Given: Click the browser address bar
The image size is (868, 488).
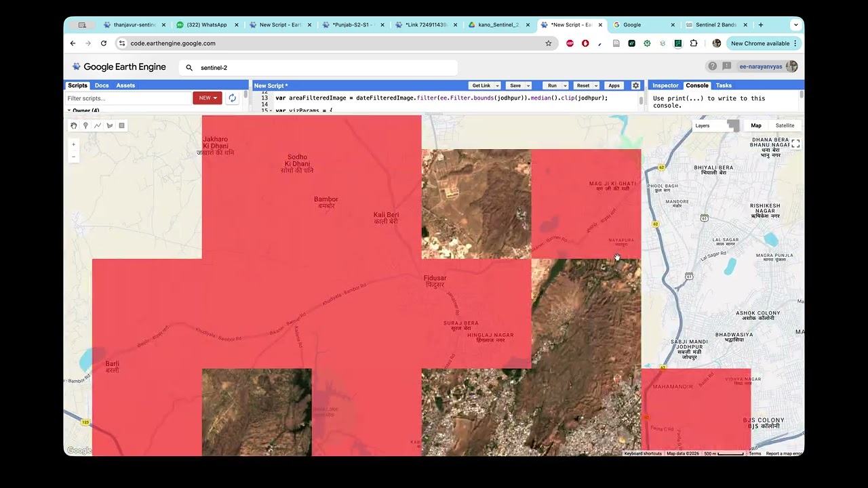Looking at the screenshot, I should click(336, 43).
